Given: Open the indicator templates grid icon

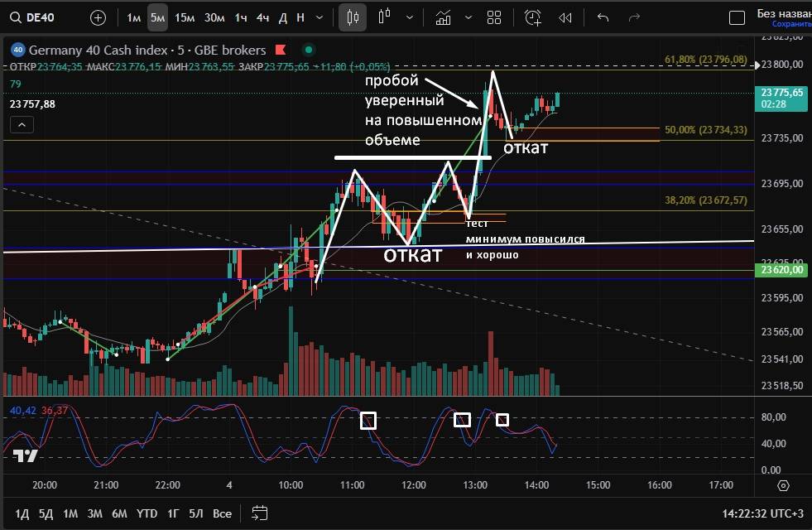Looking at the screenshot, I should click(494, 17).
